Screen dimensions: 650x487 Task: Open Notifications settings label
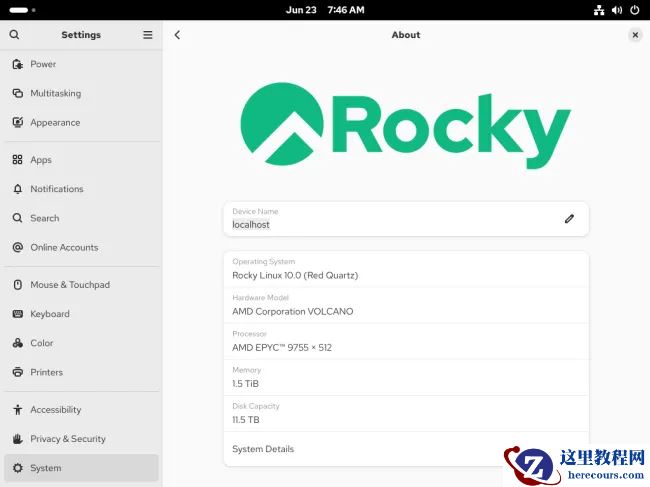pyautogui.click(x=57, y=189)
